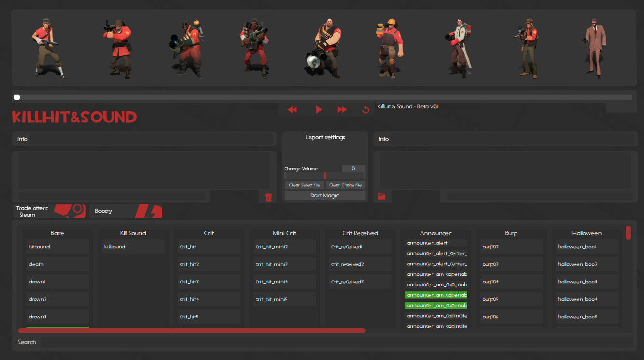Click the replay loop icon
Image resolution: width=644 pixels, height=360 pixels.
365,109
